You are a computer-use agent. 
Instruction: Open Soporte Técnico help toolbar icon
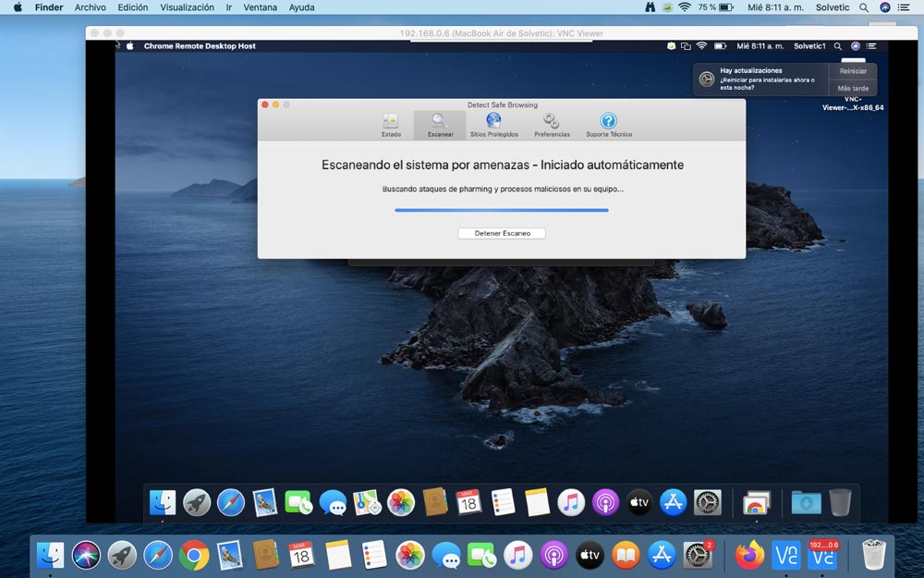pos(609,125)
